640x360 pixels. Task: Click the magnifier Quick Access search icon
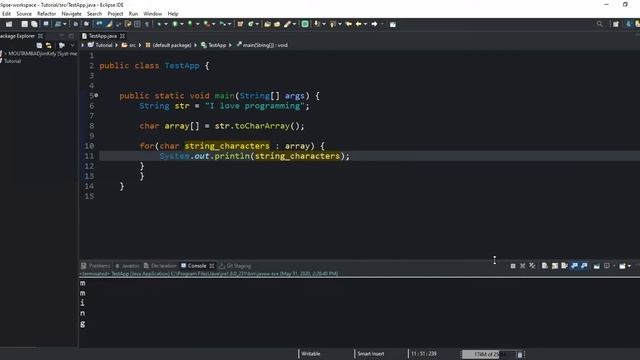600,24
